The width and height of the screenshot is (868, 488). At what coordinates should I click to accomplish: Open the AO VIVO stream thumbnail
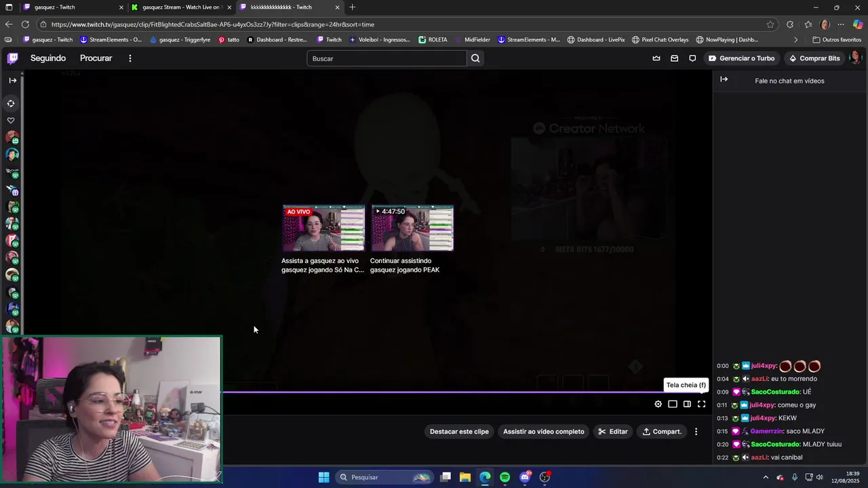click(323, 228)
